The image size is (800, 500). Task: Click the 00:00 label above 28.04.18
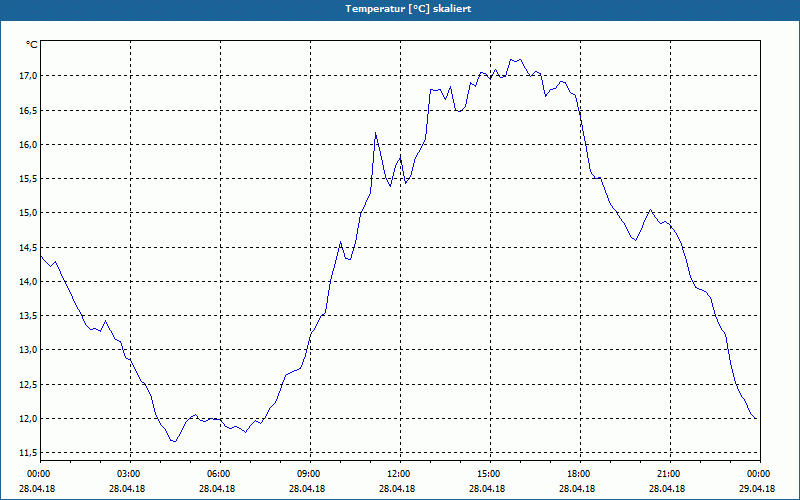coord(40,474)
